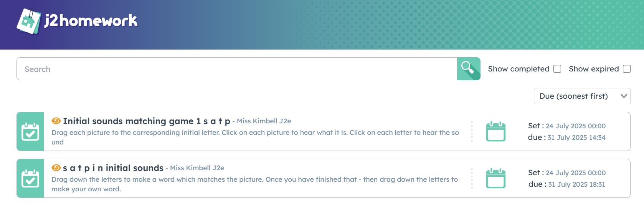This screenshot has width=644, height=214.
Task: Click the Drag down the letters description text
Action: 255,184
